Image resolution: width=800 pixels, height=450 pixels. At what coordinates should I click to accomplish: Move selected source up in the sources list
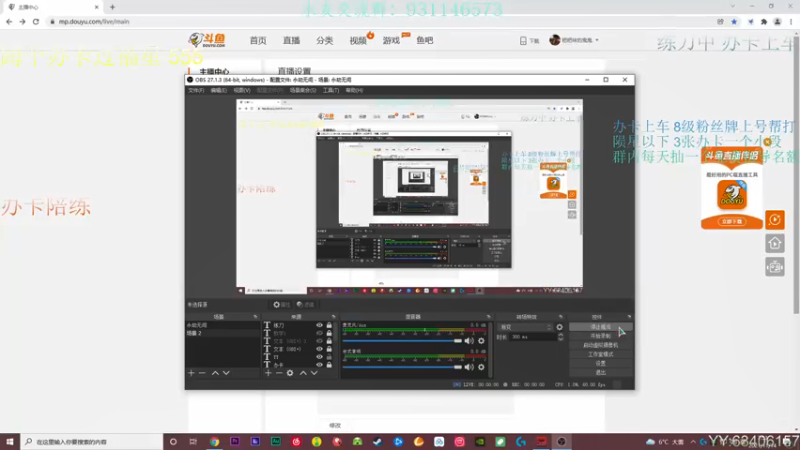pyautogui.click(x=303, y=373)
